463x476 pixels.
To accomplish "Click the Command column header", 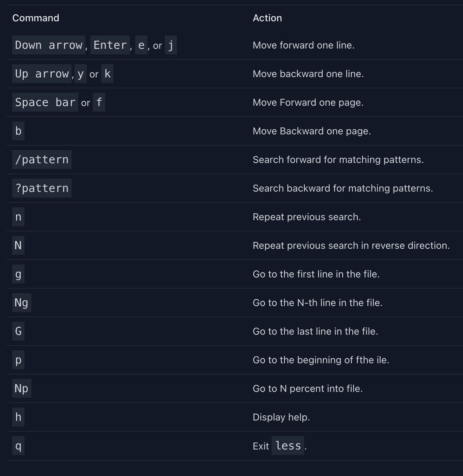I will 36,18.
